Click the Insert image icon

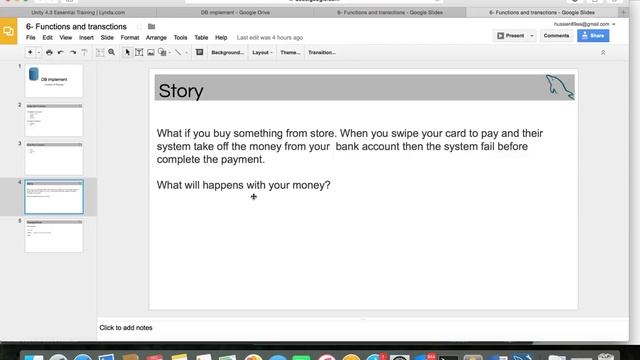(x=151, y=52)
